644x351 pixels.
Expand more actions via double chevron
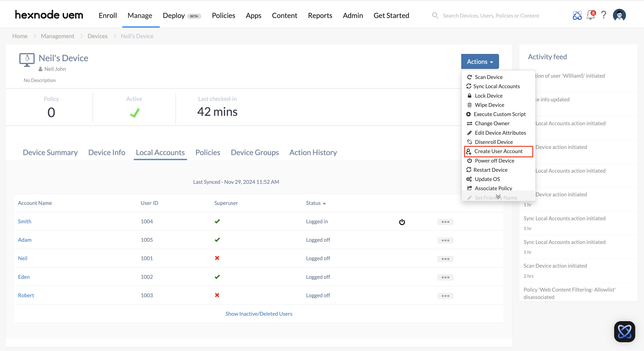point(498,197)
